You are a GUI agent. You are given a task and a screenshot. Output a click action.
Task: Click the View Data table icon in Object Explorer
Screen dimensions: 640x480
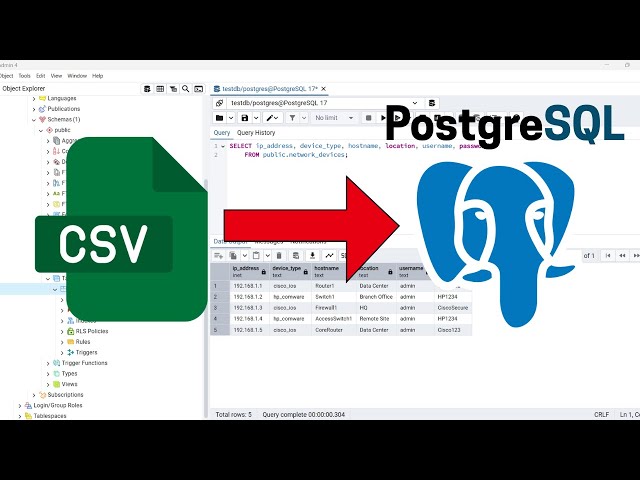(x=160, y=89)
